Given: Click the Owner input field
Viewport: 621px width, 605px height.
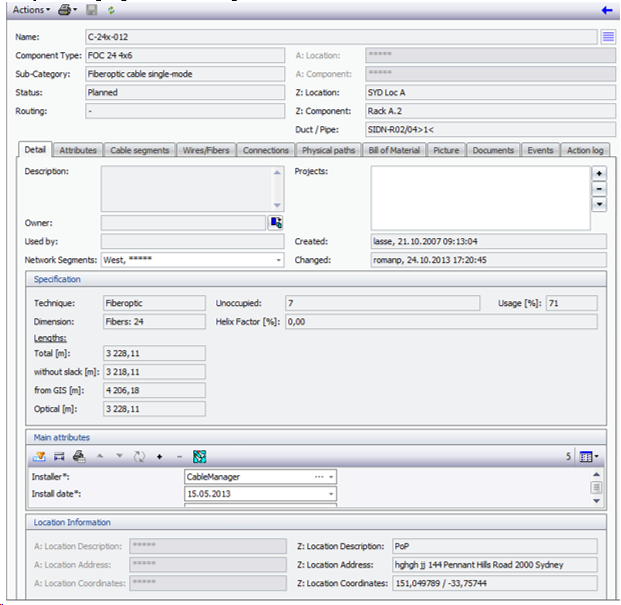Looking at the screenshot, I should [x=183, y=223].
